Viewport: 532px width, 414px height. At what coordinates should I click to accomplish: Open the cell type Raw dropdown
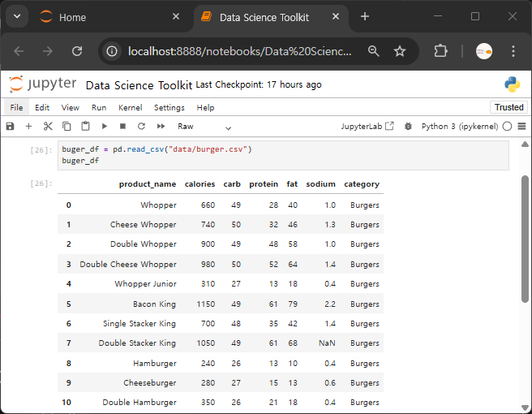[x=204, y=127]
